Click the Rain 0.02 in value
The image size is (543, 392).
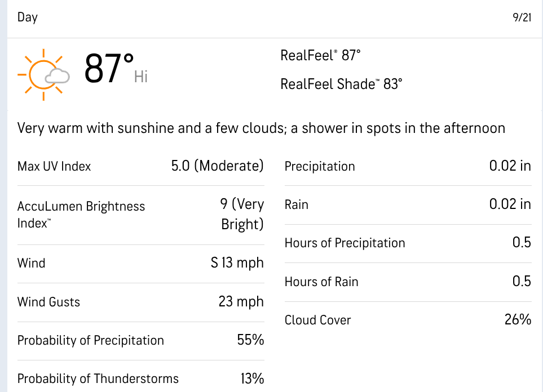tap(510, 204)
